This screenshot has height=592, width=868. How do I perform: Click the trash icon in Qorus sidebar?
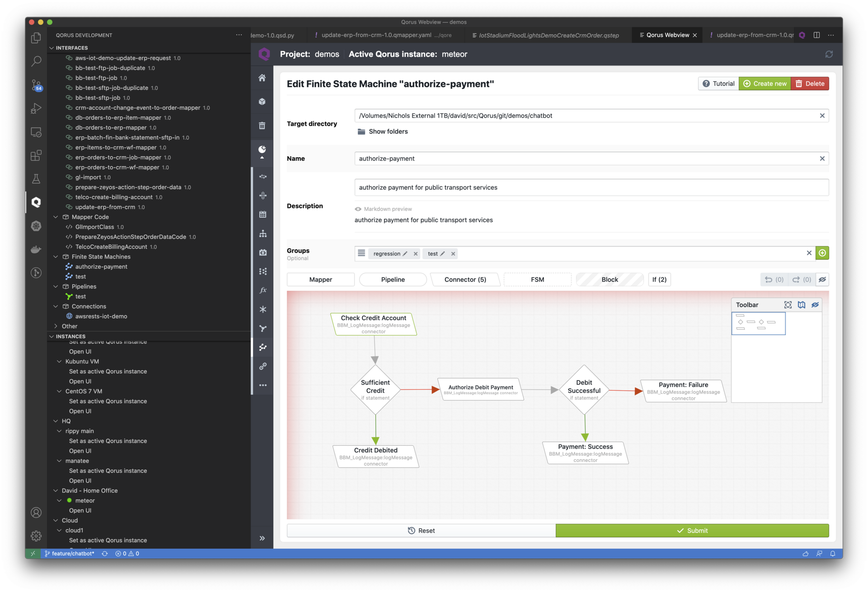pyautogui.click(x=262, y=126)
